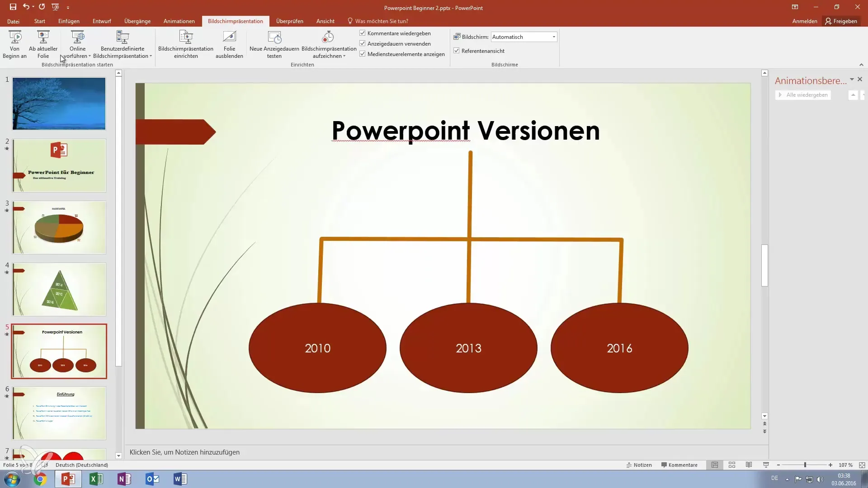Open the Datei tab
Viewport: 868px width, 488px height.
pyautogui.click(x=13, y=21)
